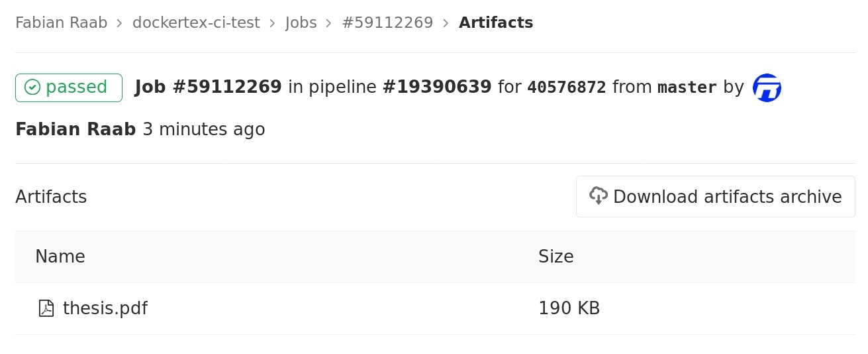Go to Fabian Raab breadcrumb
This screenshot has height=354, width=868.
point(61,23)
